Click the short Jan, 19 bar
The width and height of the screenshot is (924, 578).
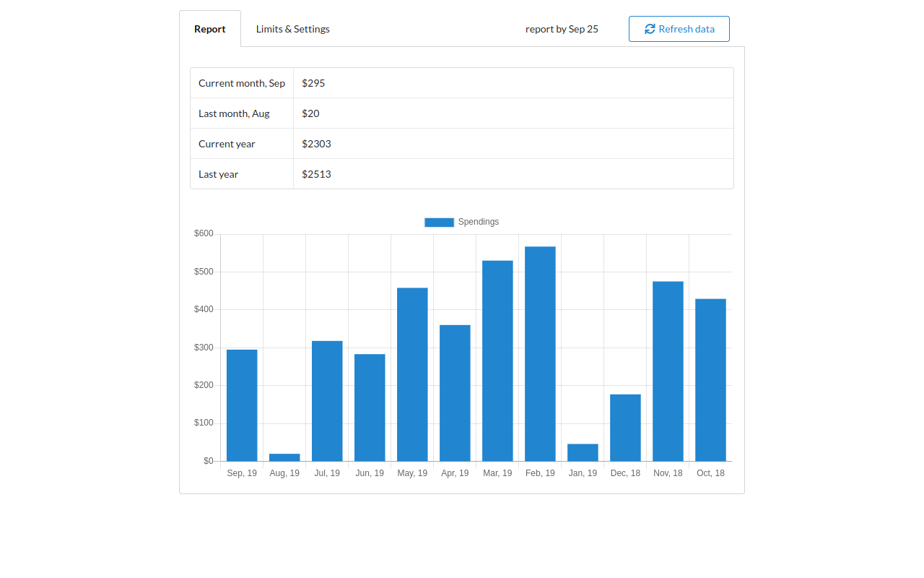tap(583, 452)
